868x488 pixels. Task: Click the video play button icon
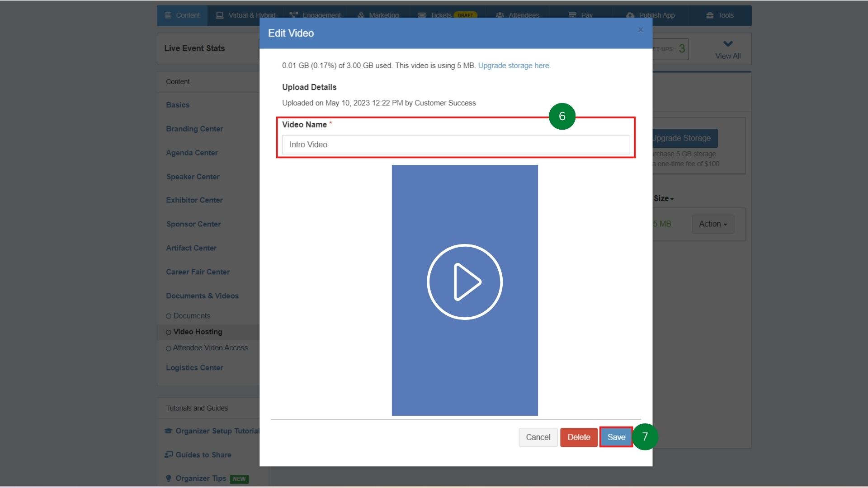click(x=464, y=282)
